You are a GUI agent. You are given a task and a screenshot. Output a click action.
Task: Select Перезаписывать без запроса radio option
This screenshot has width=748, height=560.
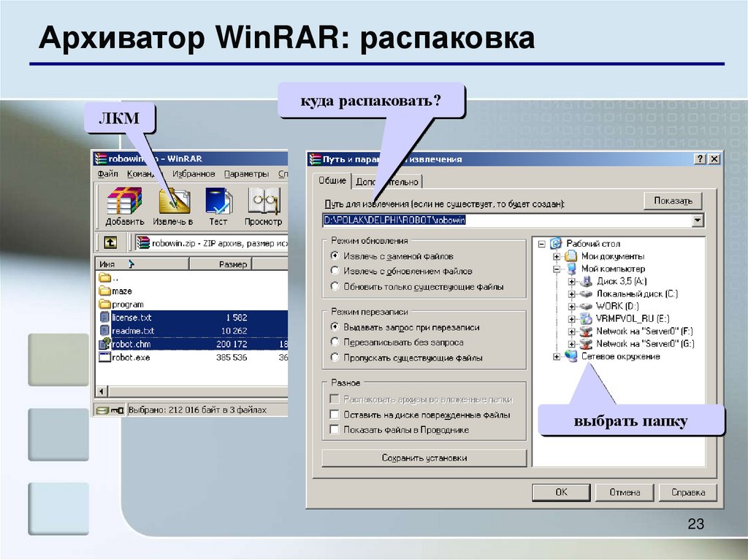[335, 342]
